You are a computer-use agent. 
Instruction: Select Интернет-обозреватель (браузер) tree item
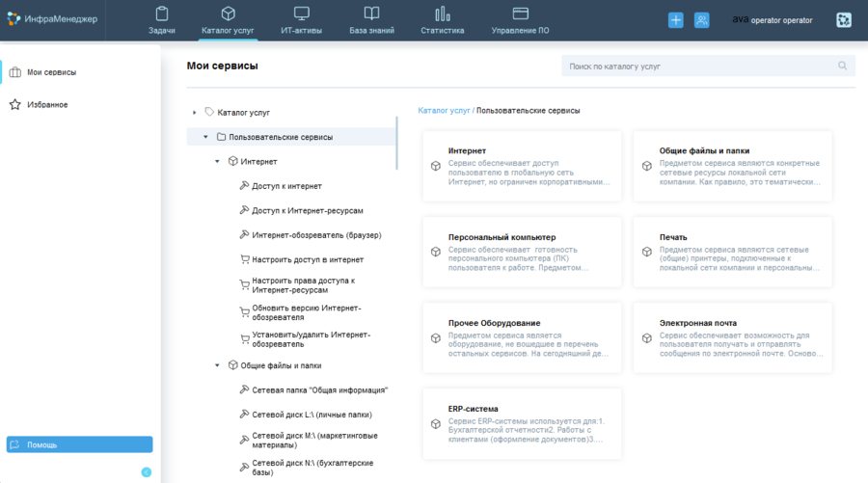[x=316, y=235]
